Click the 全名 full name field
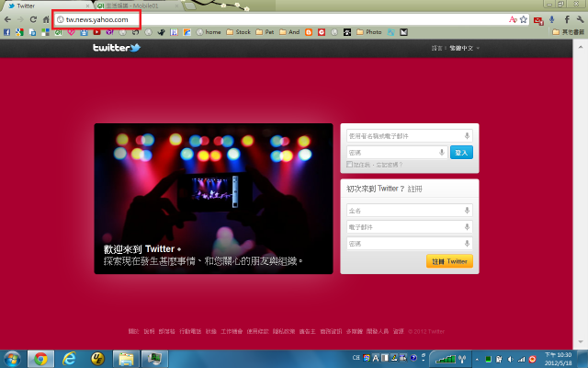The height and width of the screenshot is (368, 588). click(x=410, y=211)
